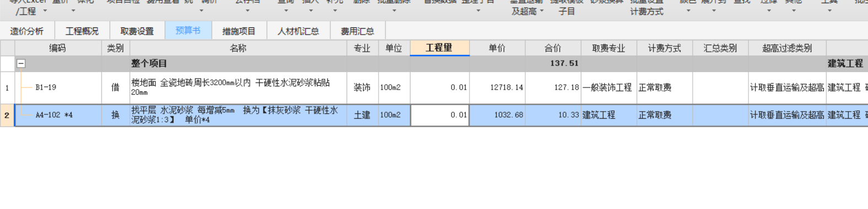Open the 展开到 dropdown arrow
The height and width of the screenshot is (209, 868).
click(x=714, y=11)
